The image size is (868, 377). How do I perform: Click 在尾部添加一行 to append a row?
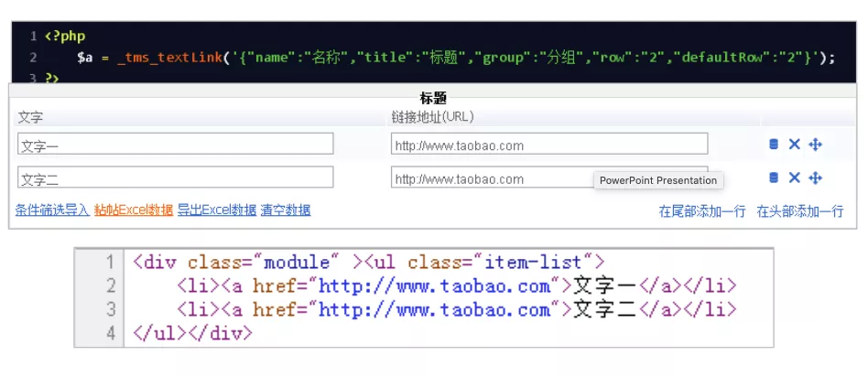(x=702, y=211)
